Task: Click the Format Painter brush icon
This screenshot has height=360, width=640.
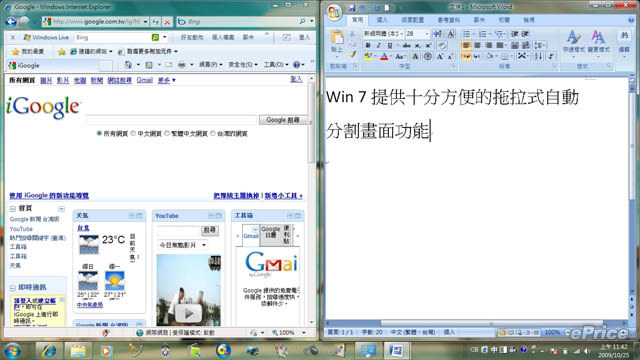Action: (x=353, y=54)
